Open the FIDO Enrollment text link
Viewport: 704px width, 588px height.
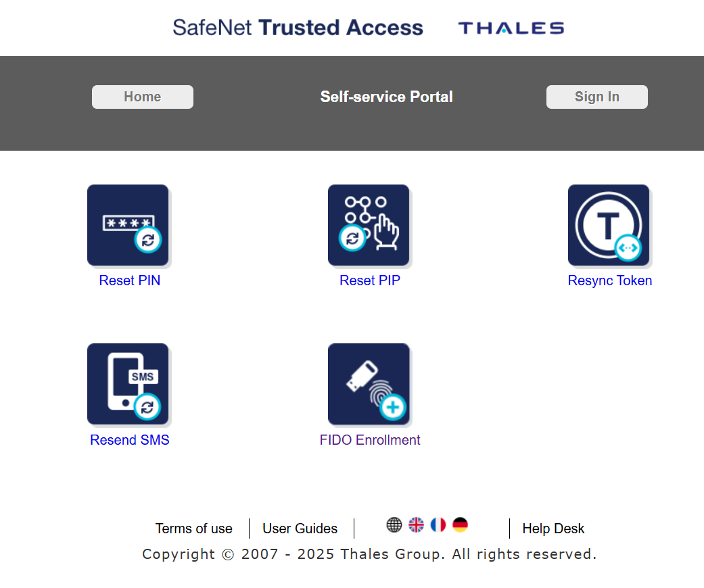pyautogui.click(x=370, y=440)
